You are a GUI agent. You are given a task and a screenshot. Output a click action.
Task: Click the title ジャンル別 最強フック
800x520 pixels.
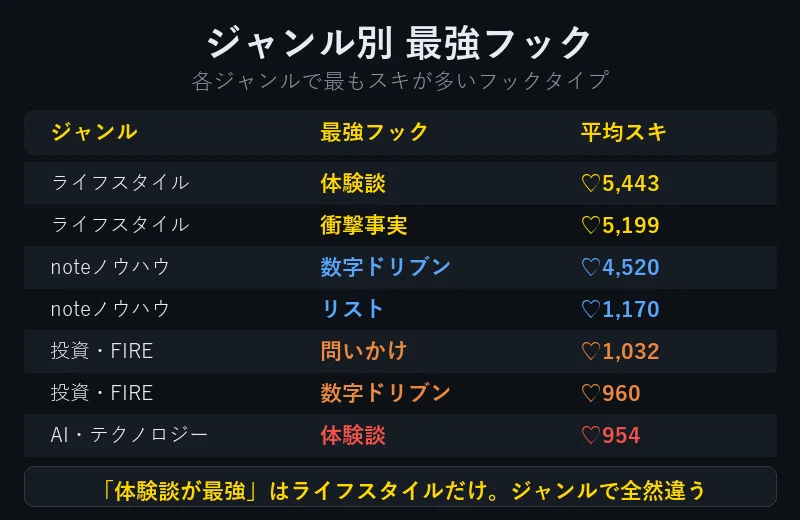tap(399, 43)
